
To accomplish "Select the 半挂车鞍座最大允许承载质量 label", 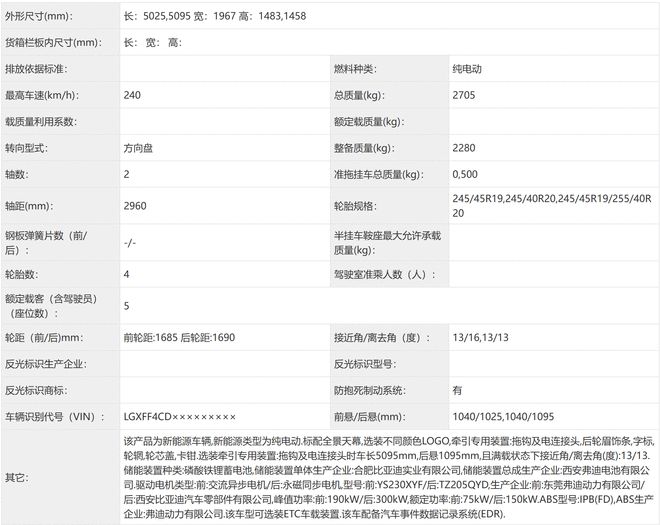I will [x=388, y=243].
